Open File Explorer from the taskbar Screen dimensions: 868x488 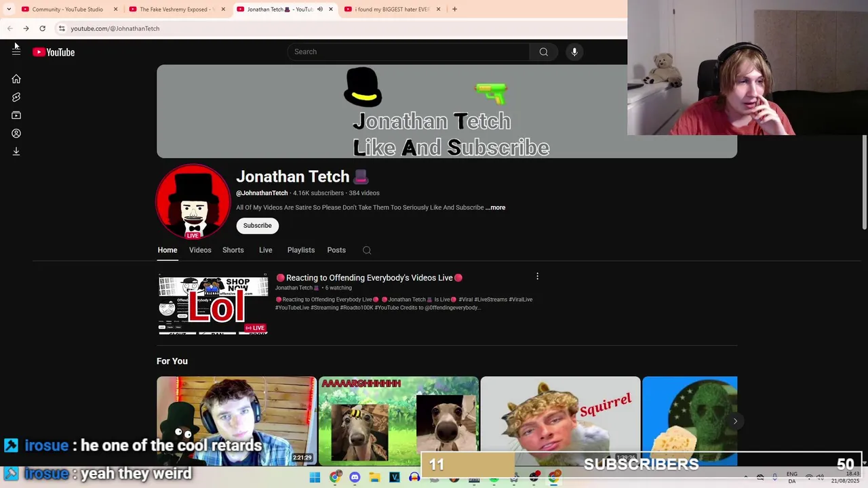click(374, 478)
